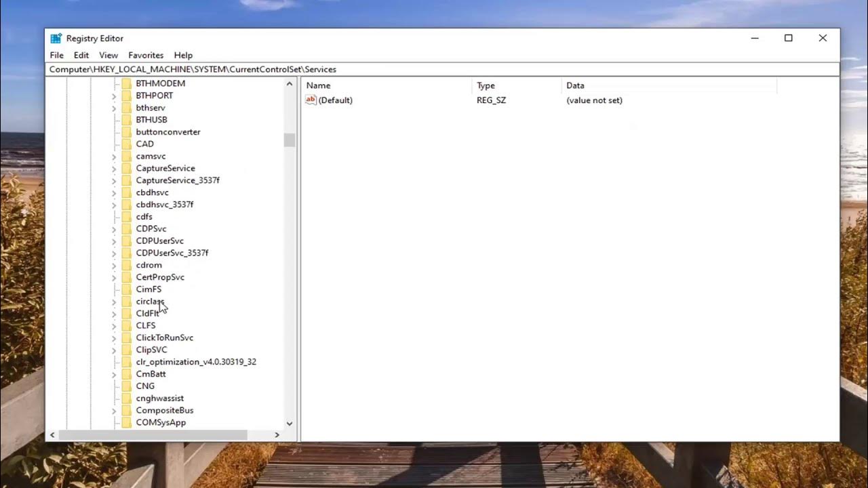Screen dimensions: 868x488
Task: Click the cbdhsvc_3537f folder icon
Action: click(126, 205)
